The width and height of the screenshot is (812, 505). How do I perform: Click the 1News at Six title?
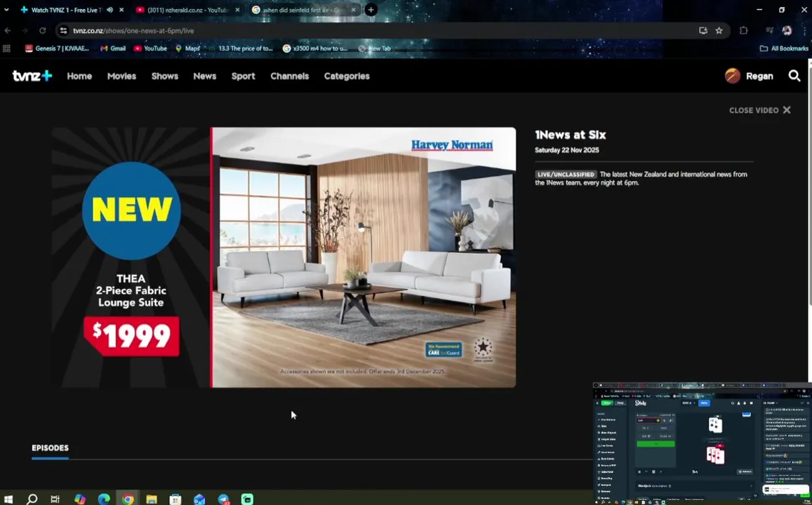(570, 135)
